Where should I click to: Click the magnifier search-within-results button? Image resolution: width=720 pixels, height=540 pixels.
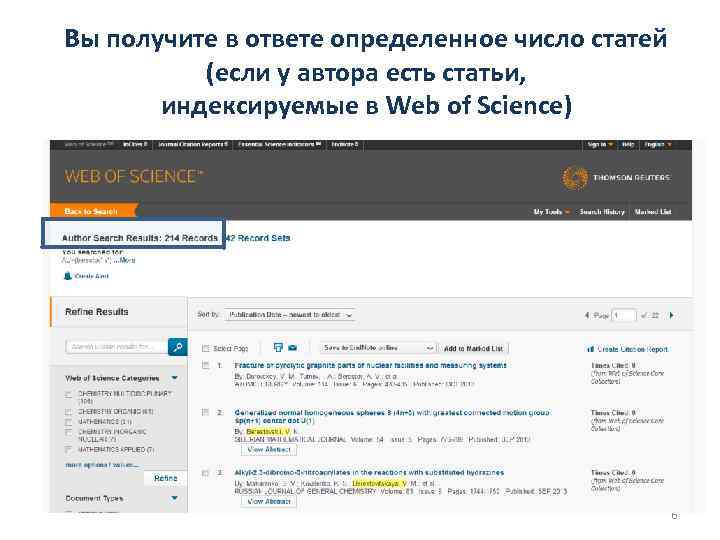(x=178, y=347)
